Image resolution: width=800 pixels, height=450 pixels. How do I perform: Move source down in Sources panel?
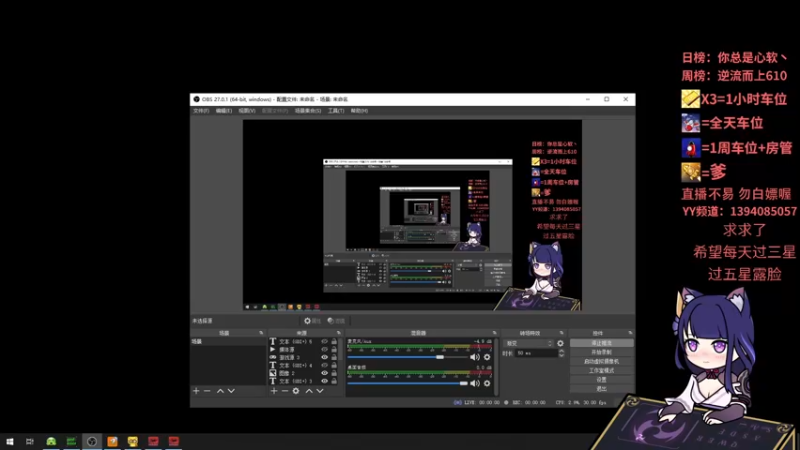(x=320, y=391)
